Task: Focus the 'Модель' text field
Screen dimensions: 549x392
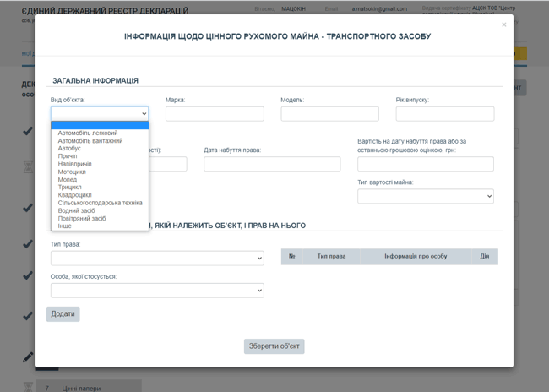Action: pyautogui.click(x=330, y=113)
